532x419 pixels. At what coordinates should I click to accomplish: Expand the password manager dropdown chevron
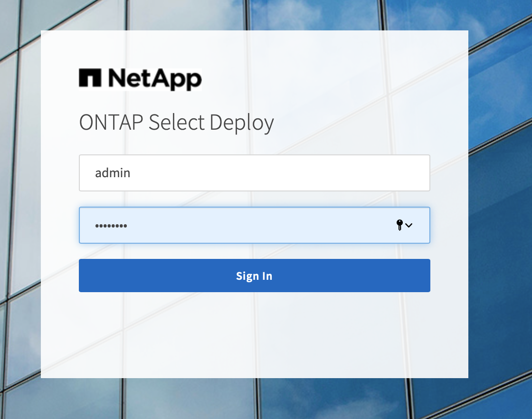click(x=409, y=225)
